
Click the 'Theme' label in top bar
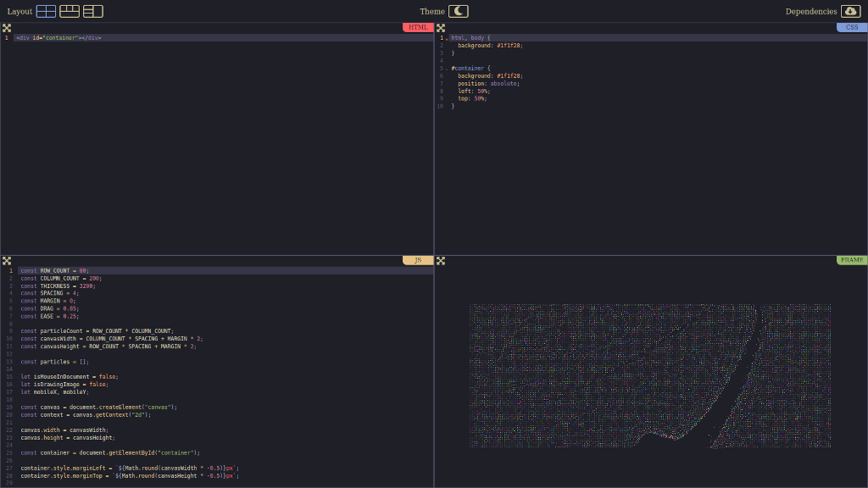tap(432, 12)
